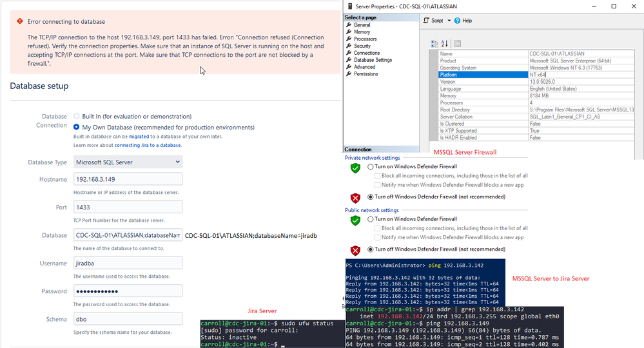Open the Connections page in Server Properties

(x=367, y=53)
